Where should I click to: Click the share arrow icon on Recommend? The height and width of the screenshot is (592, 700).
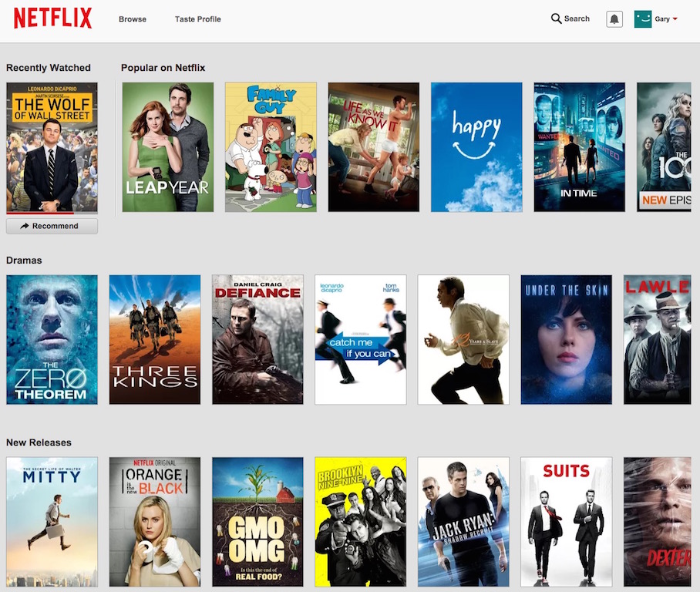25,226
